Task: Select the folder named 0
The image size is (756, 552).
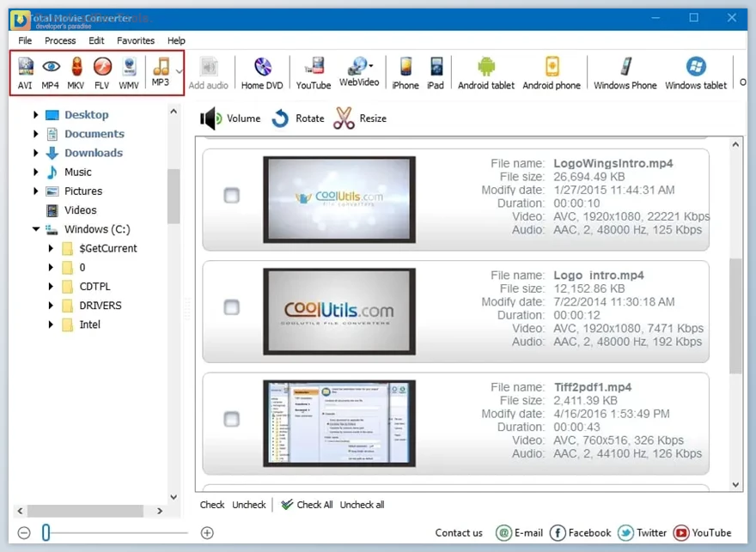Action: (74, 267)
